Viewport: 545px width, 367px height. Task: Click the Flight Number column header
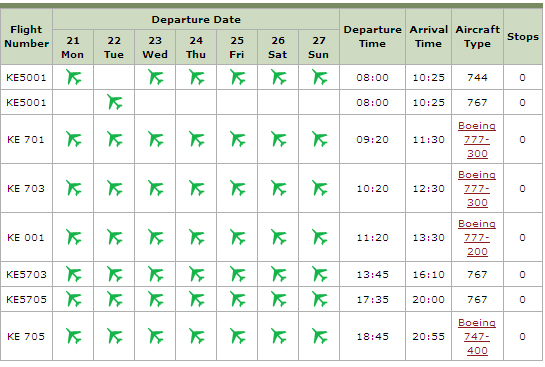tap(26, 36)
